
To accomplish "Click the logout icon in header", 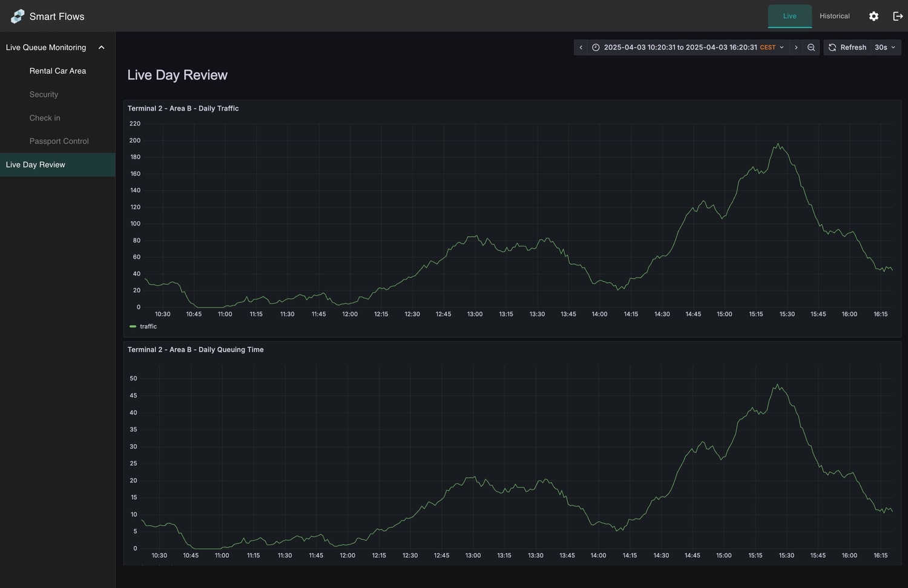I will 898,16.
